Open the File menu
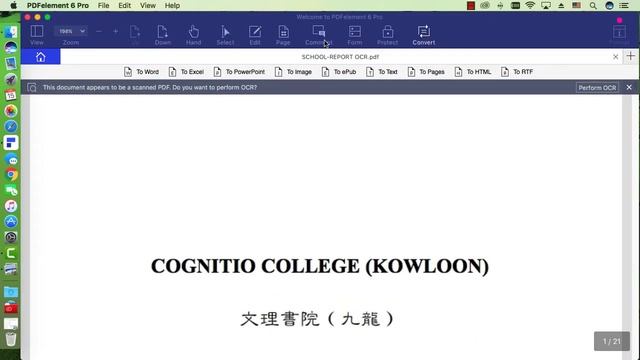640x360 pixels. pyautogui.click(x=103, y=6)
